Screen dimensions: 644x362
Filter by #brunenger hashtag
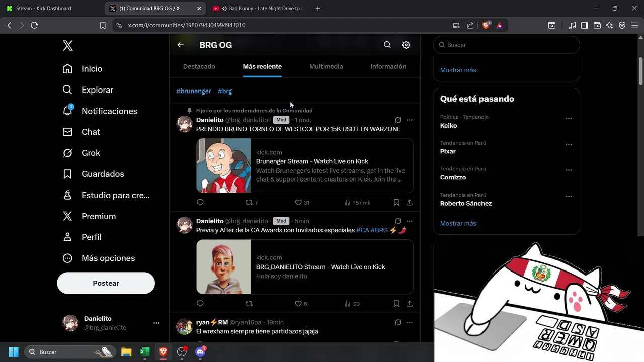tap(194, 91)
